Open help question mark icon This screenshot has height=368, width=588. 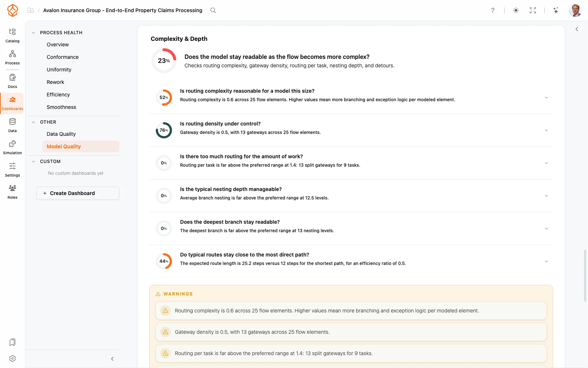click(x=493, y=10)
